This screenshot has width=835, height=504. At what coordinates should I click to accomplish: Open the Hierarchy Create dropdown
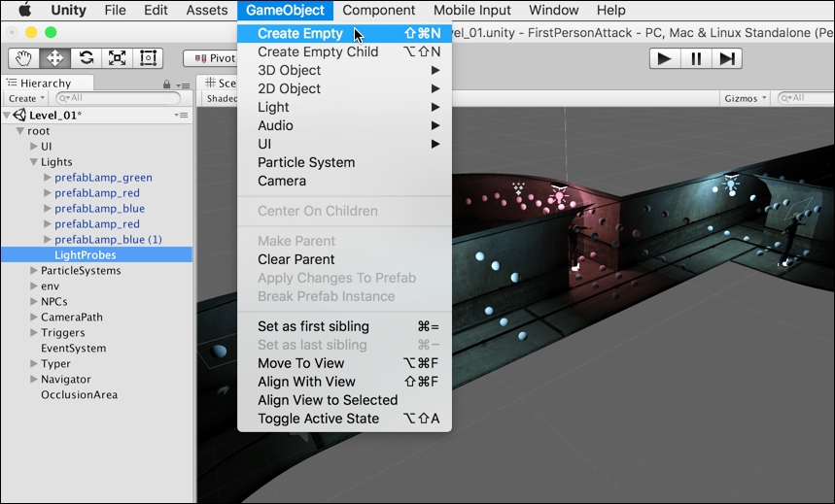tap(26, 98)
